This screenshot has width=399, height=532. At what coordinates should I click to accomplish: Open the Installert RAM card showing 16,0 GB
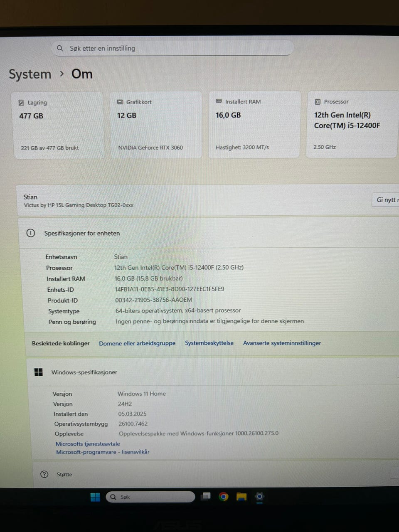coord(254,125)
